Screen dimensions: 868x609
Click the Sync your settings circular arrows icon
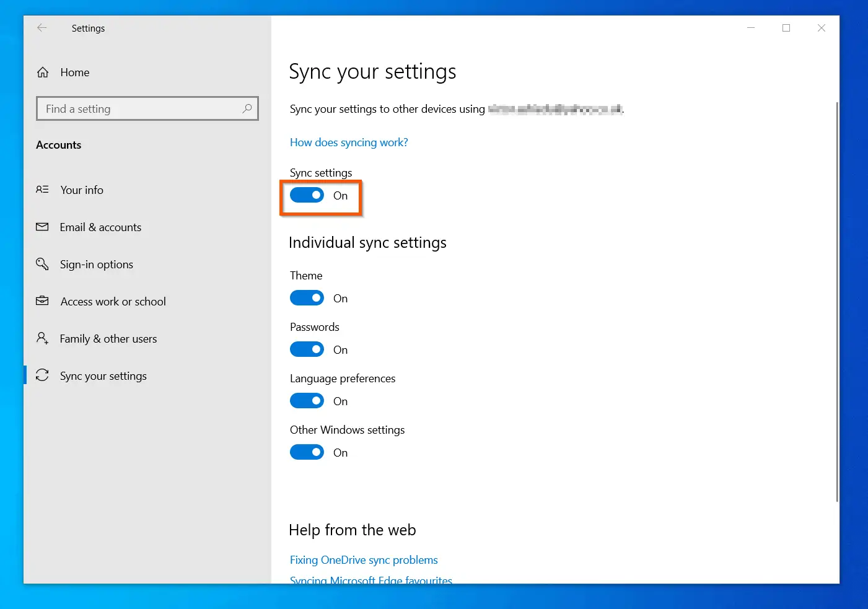42,375
